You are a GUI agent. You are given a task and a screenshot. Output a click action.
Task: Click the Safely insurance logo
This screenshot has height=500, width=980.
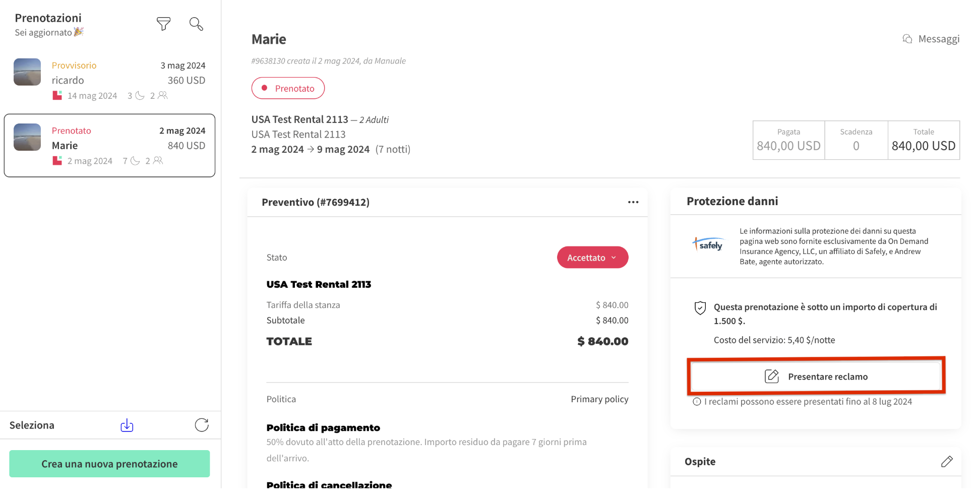708,245
